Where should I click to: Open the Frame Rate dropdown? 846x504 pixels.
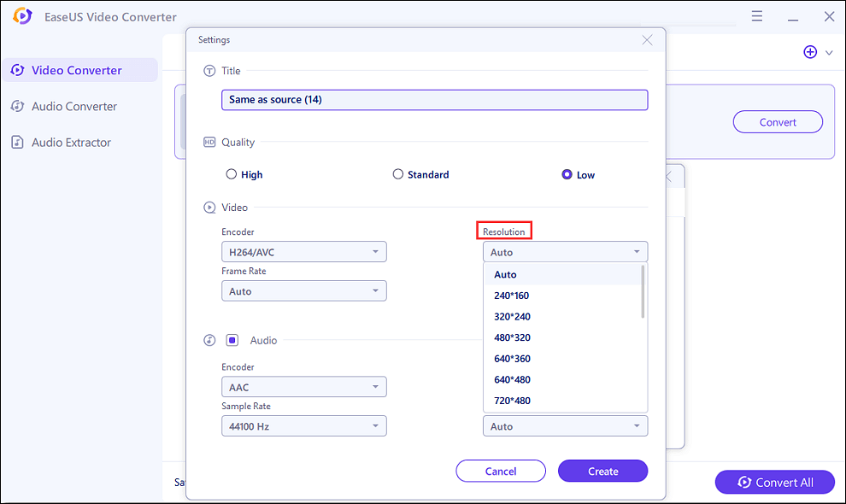pos(303,291)
